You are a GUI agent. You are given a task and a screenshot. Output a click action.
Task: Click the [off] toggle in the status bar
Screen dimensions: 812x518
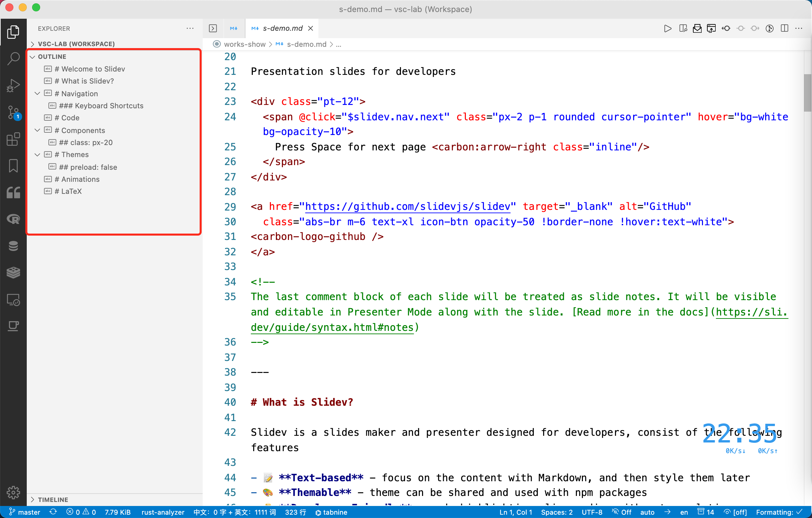(736, 512)
